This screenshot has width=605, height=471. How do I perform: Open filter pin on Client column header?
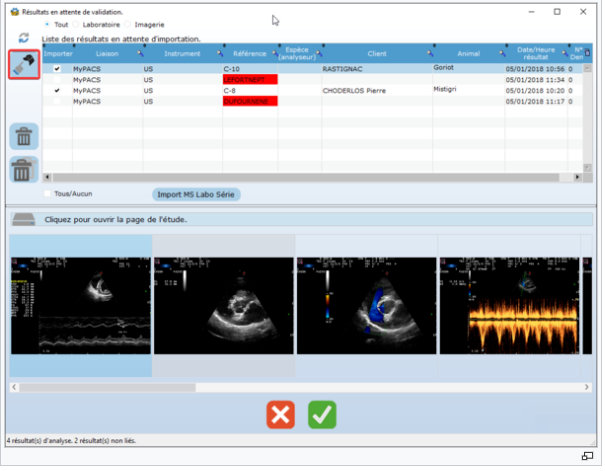(x=431, y=54)
